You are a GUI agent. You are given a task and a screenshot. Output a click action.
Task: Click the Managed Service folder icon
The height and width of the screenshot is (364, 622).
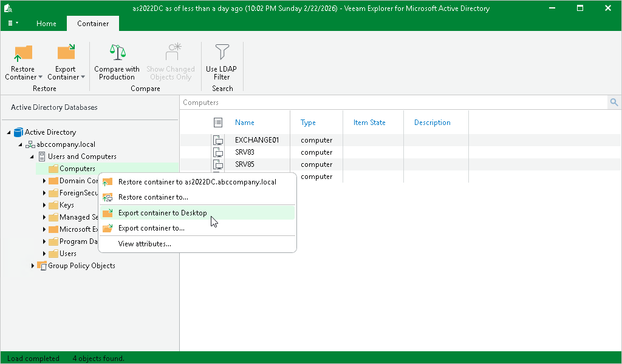[x=53, y=217]
